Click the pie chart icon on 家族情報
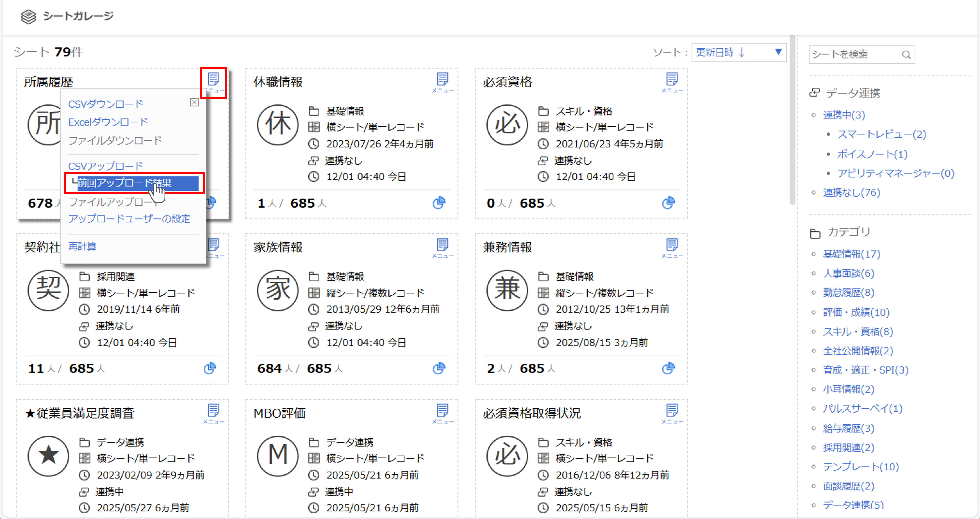Image resolution: width=980 pixels, height=519 pixels. pos(439,368)
